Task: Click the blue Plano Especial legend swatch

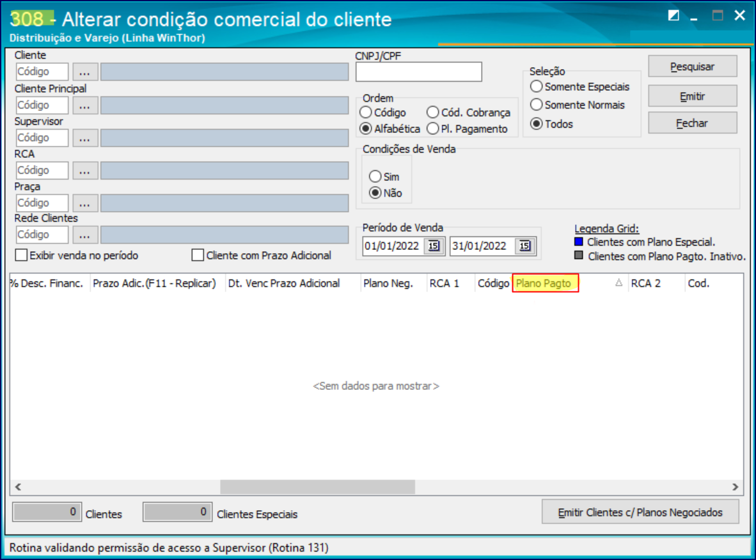Action: (x=579, y=242)
